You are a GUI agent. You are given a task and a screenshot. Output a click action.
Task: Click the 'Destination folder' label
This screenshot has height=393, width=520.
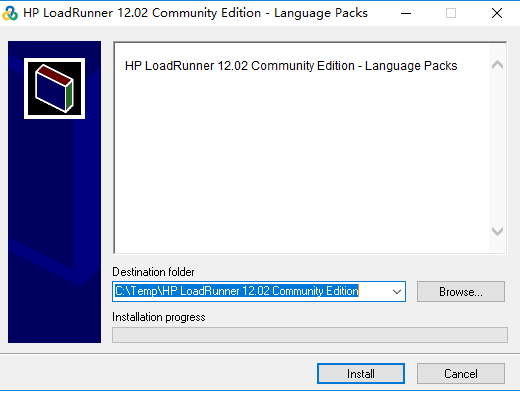(153, 272)
